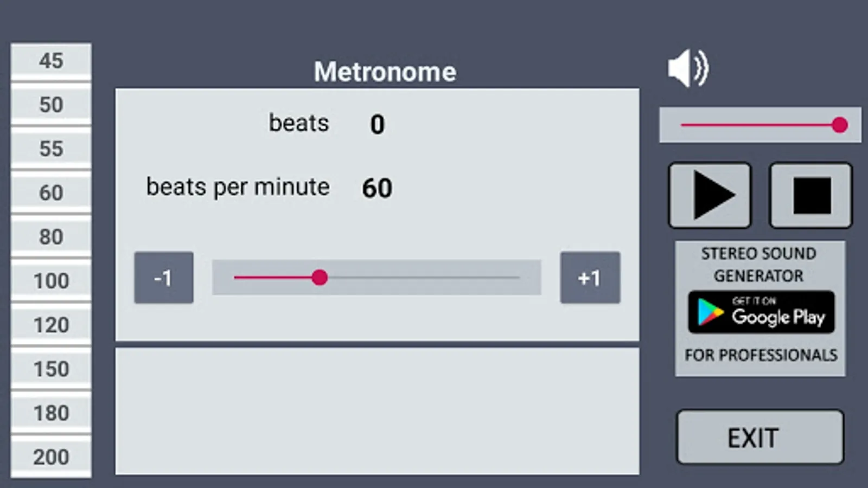
Task: Pick the 180 BPM preset
Action: coord(51,413)
